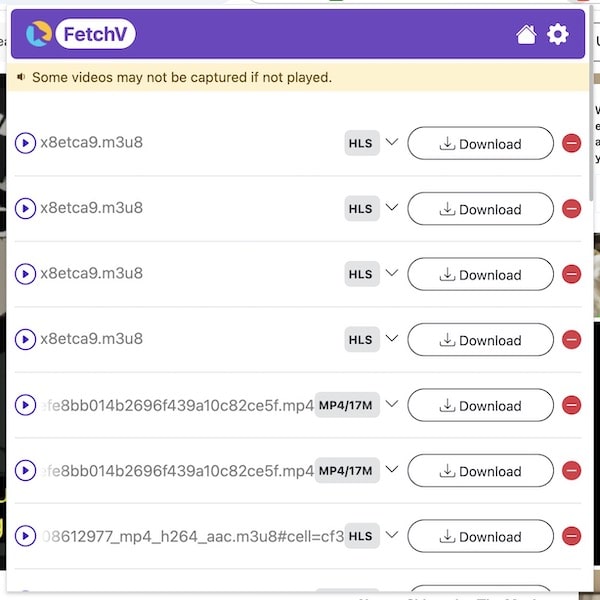600x600 pixels.
Task: Click the MP4/17M badge on the second mp4 row
Action: coord(346,471)
